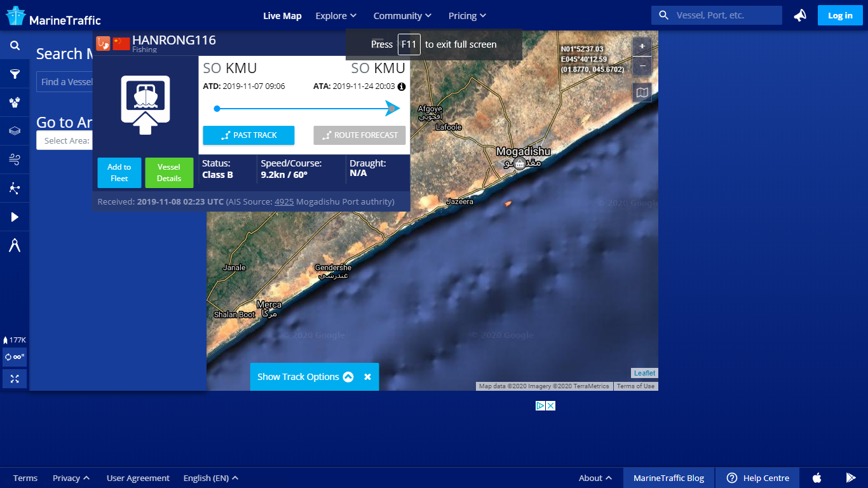Image resolution: width=868 pixels, height=488 pixels.
Task: Click the announcements megaphone icon
Action: [x=800, y=15]
